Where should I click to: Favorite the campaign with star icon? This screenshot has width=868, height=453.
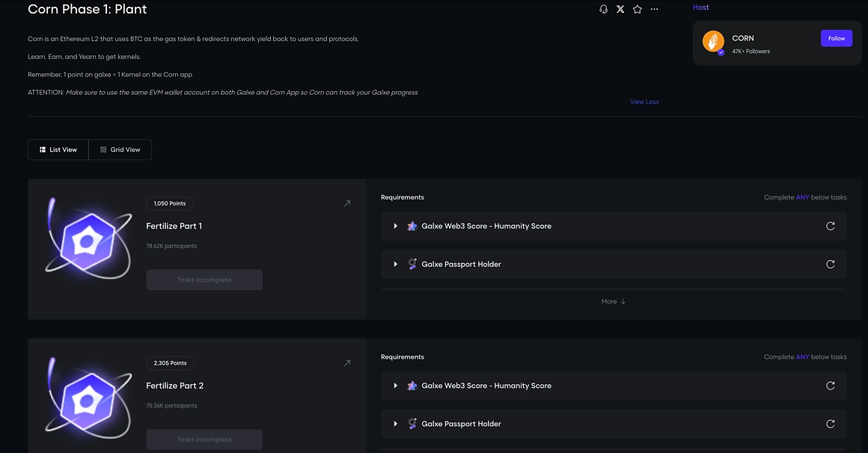(x=638, y=9)
